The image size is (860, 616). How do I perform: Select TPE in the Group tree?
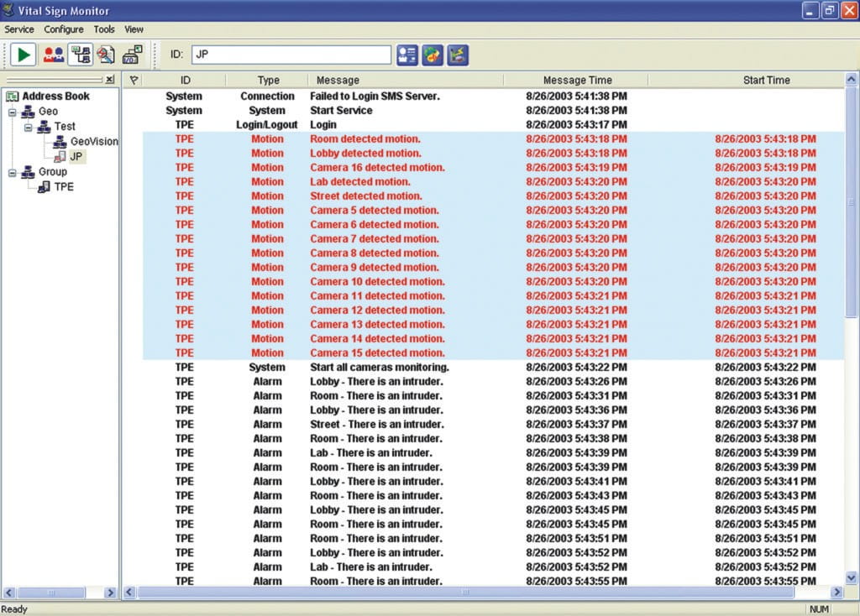[x=64, y=187]
